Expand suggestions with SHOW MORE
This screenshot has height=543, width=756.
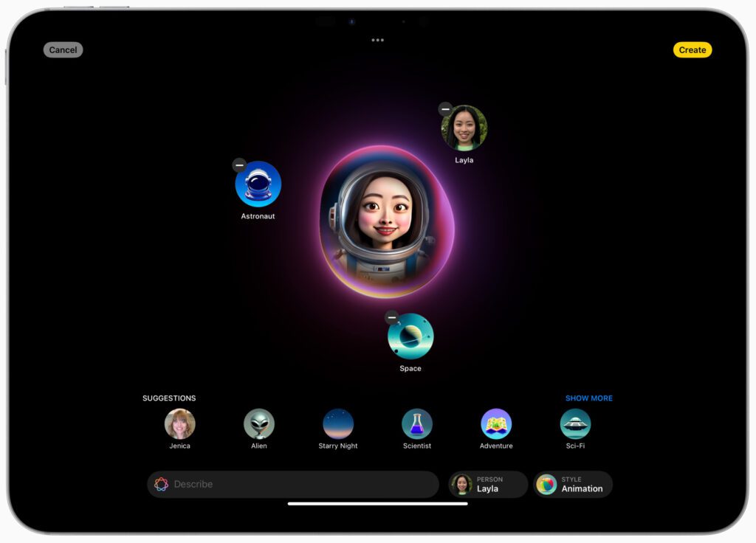click(x=588, y=398)
